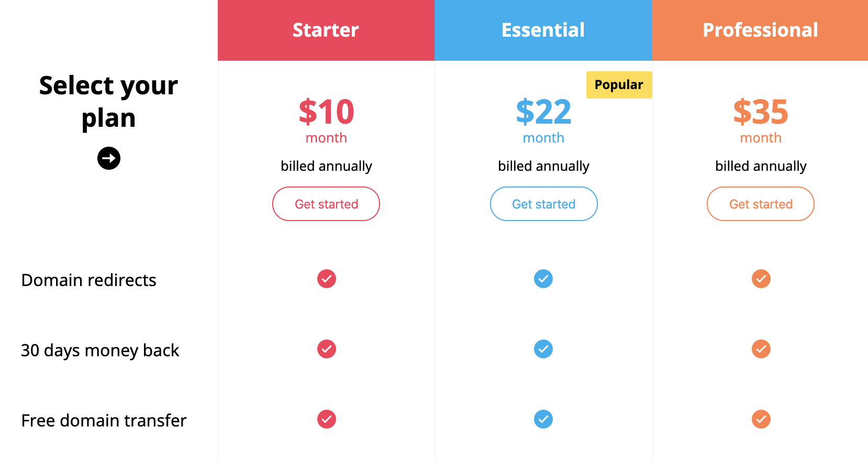Click Professional's 30 days money back checkmark
The width and height of the screenshot is (868, 460).
coord(761,349)
